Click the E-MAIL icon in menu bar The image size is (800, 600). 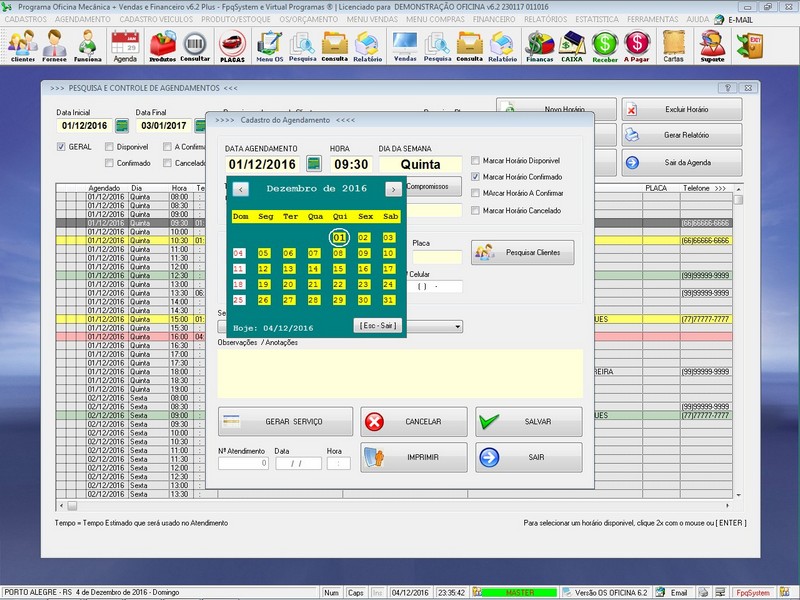tap(734, 19)
